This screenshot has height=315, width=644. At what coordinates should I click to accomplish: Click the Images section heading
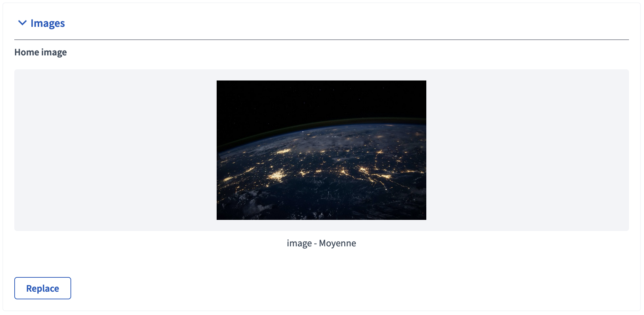click(47, 23)
